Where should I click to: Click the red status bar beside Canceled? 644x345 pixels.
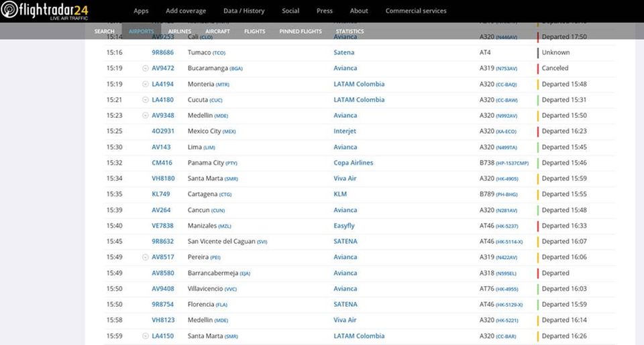point(538,68)
